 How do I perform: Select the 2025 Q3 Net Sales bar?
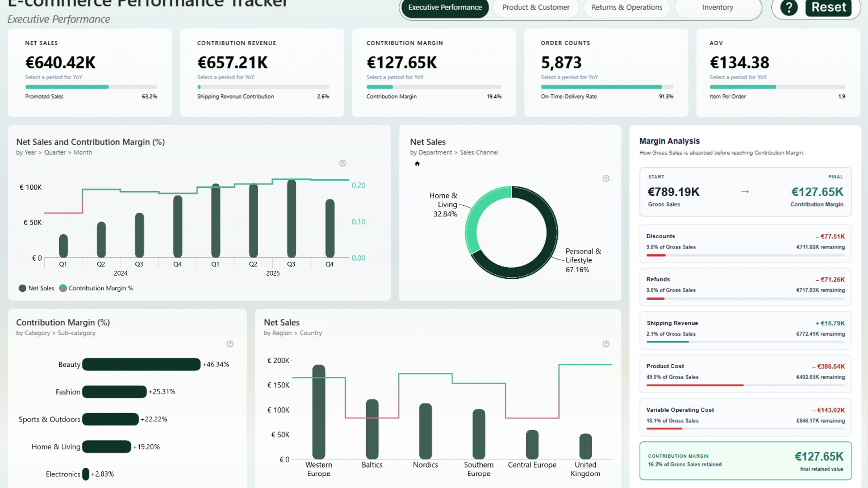click(x=292, y=219)
